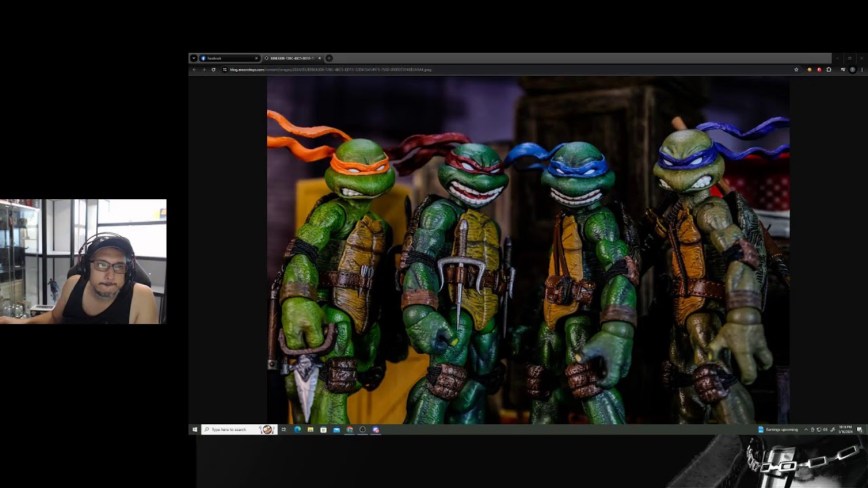
Task: Open the red circular extension icon
Action: (819, 70)
